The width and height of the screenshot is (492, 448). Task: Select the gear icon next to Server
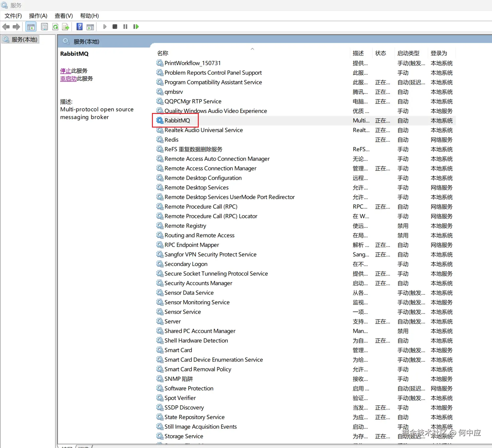pyautogui.click(x=160, y=321)
